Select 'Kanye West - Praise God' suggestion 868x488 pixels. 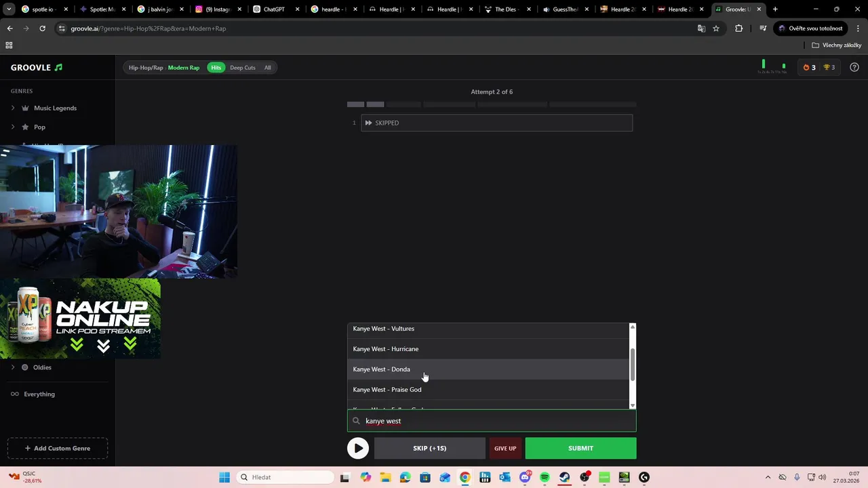click(x=488, y=390)
